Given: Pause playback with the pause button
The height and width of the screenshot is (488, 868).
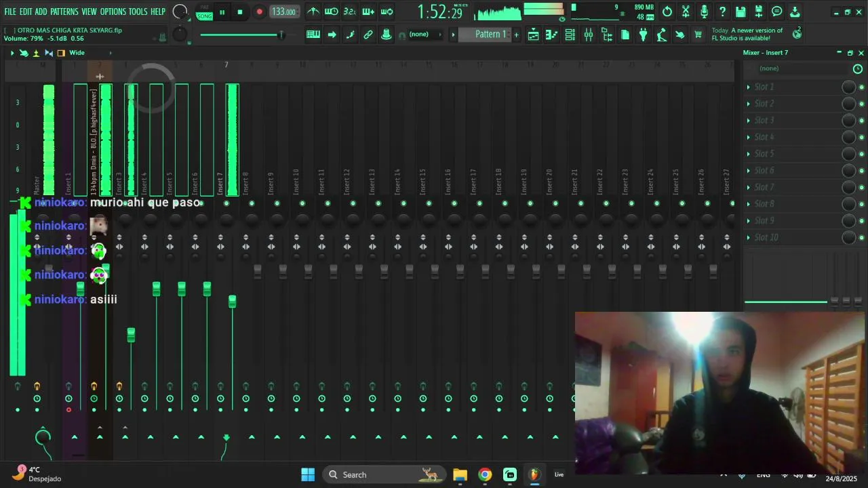Looking at the screenshot, I should 222,12.
